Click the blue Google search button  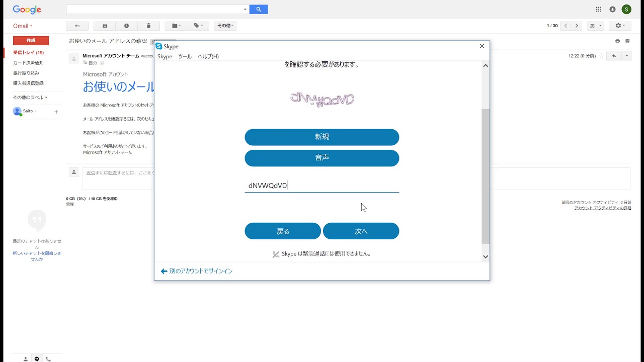(x=259, y=10)
